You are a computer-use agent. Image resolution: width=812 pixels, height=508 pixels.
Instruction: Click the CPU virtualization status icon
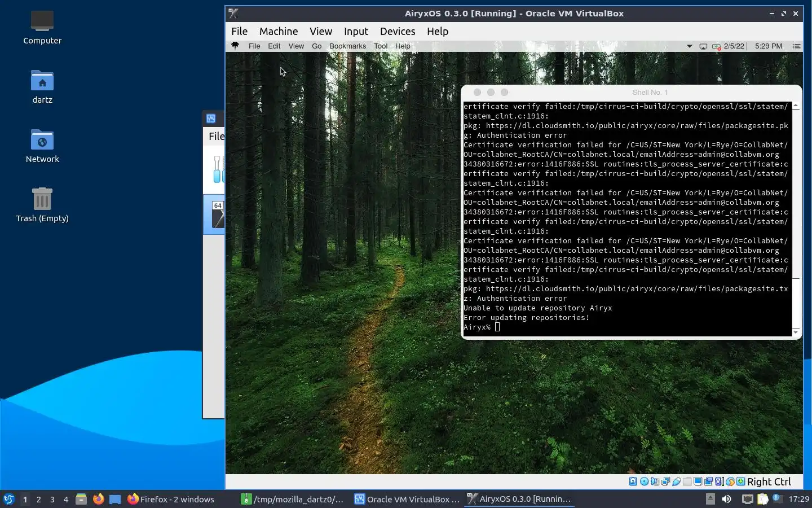[x=720, y=481]
